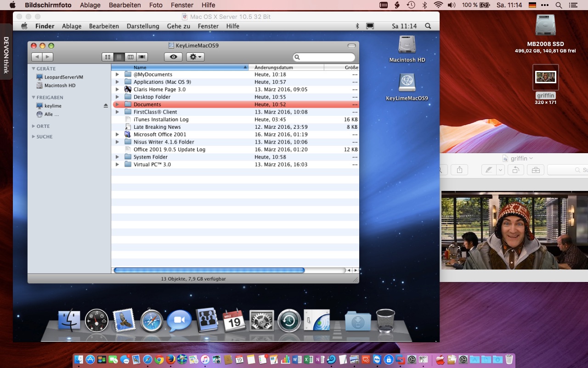This screenshot has height=368, width=588.
Task: Collapse the GERÄTE sidebar section
Action: [x=34, y=69]
